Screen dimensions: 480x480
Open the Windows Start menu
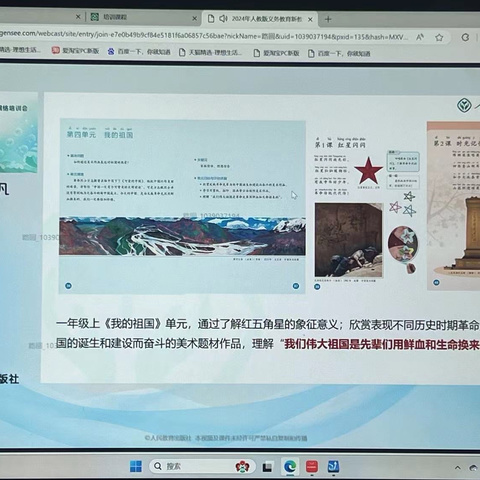point(136,466)
